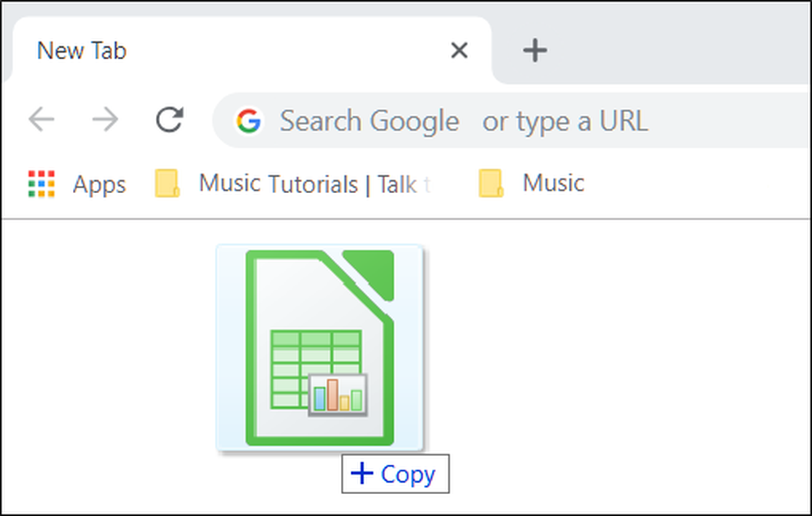Viewport: 812px width, 516px height.
Task: Open Music Tutorials | Talk bookmark label
Action: coord(315,183)
